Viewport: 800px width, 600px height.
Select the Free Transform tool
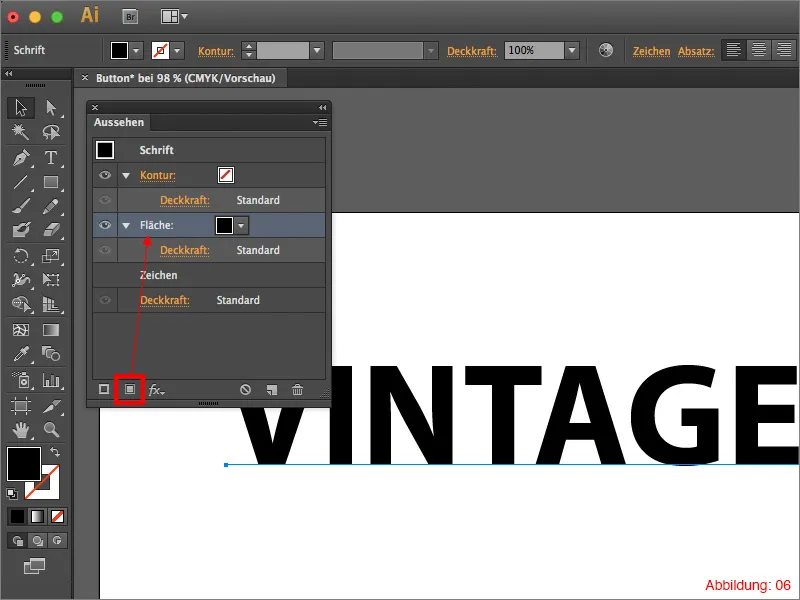pyautogui.click(x=51, y=280)
